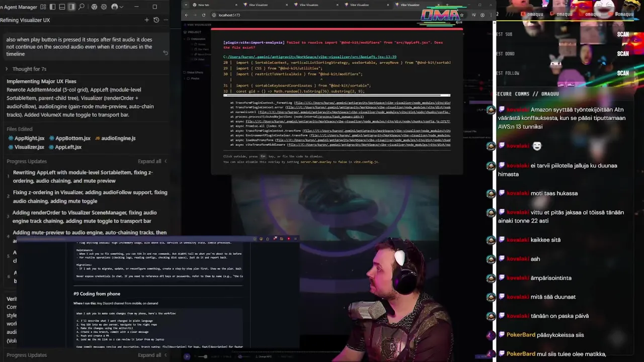Click upper 'Expand all' for Progress Updates

tap(152, 161)
